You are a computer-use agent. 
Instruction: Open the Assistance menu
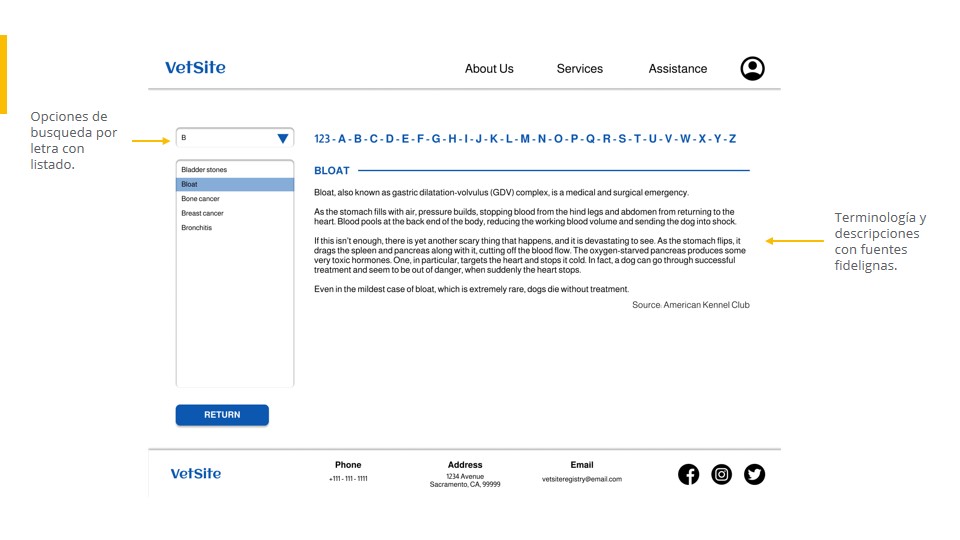678,69
